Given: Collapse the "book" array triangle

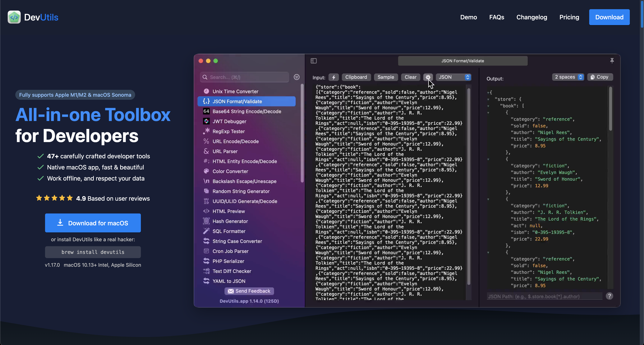Looking at the screenshot, I should pos(488,106).
